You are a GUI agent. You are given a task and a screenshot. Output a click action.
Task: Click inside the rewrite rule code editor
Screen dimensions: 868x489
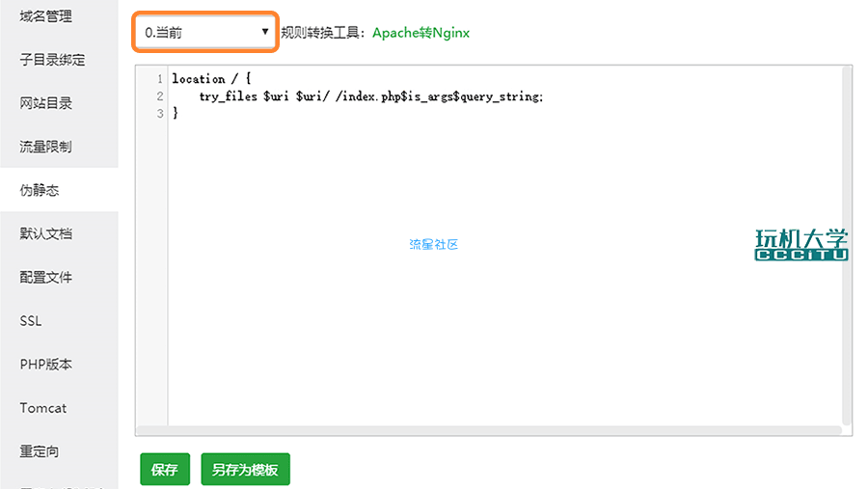(504, 247)
